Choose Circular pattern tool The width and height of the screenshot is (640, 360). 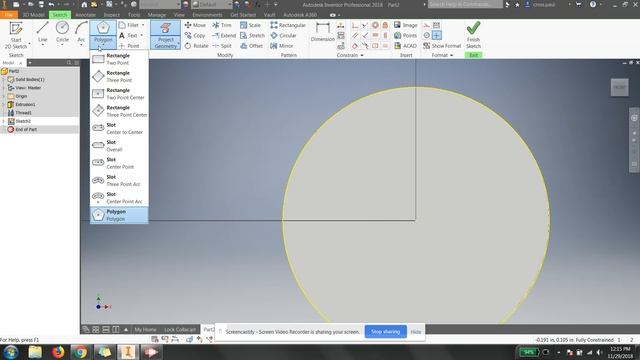pyautogui.click(x=283, y=36)
